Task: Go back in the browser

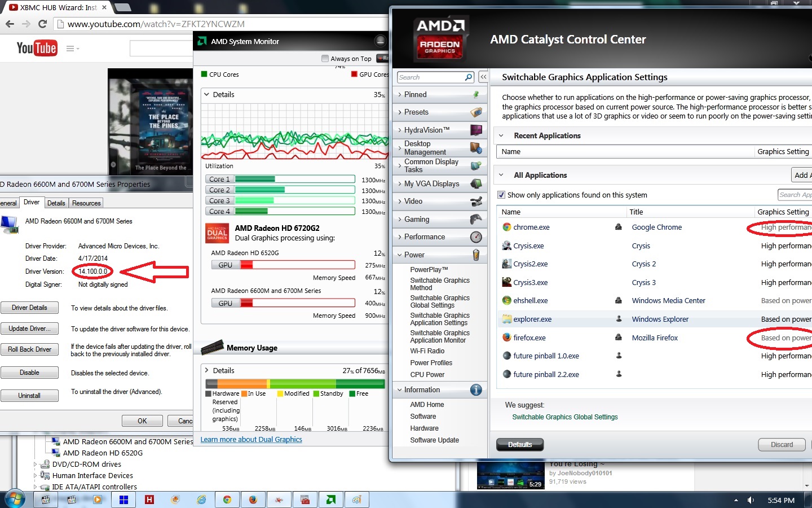Action: click(10, 24)
